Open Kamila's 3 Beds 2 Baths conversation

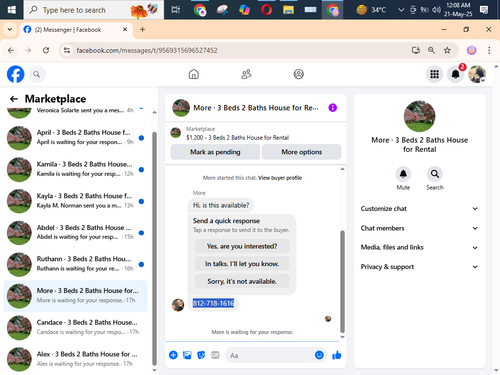click(x=76, y=169)
